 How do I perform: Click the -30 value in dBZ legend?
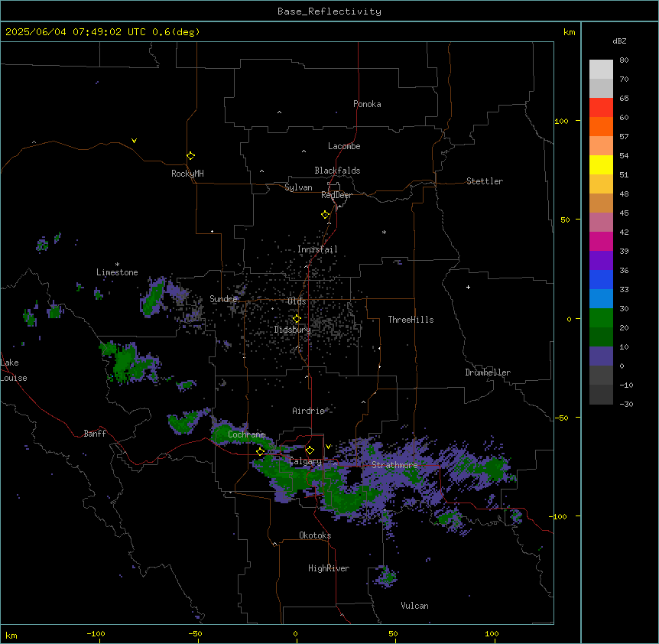[626, 404]
